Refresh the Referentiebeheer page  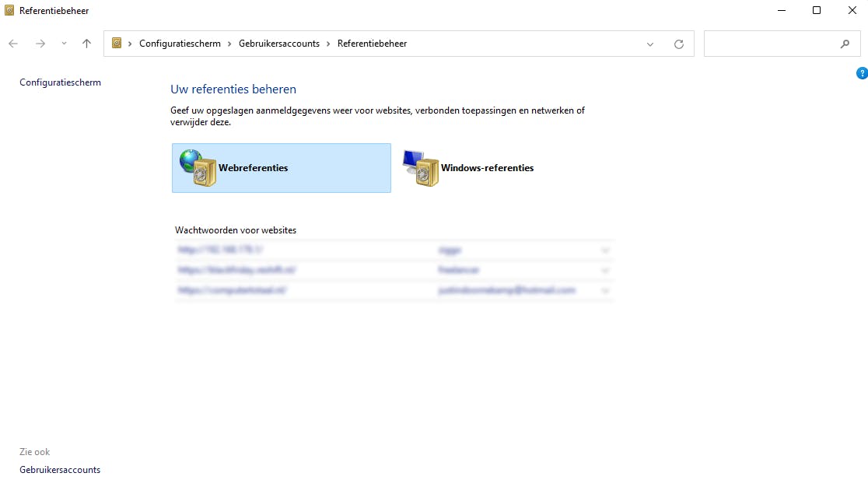point(679,44)
